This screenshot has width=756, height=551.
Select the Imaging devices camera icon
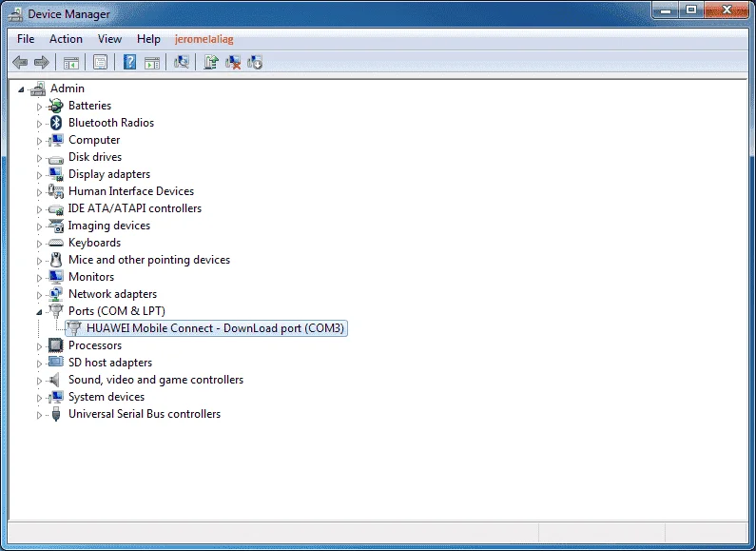click(x=56, y=226)
